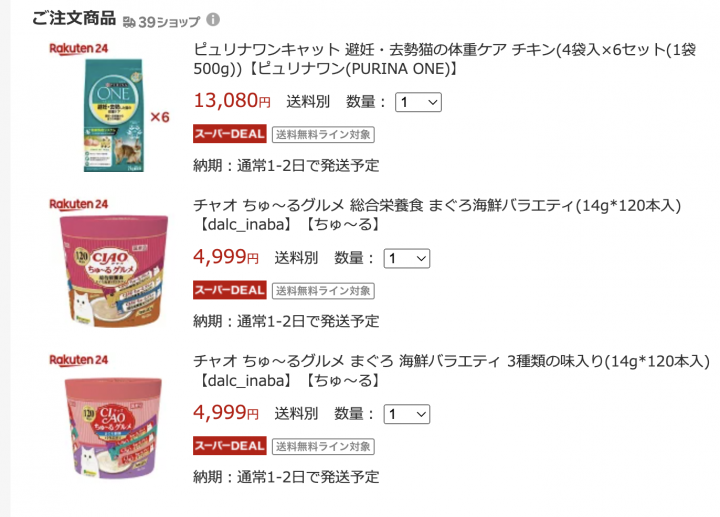
Task: Click the 39ショップ truck icon
Action: tap(130, 21)
